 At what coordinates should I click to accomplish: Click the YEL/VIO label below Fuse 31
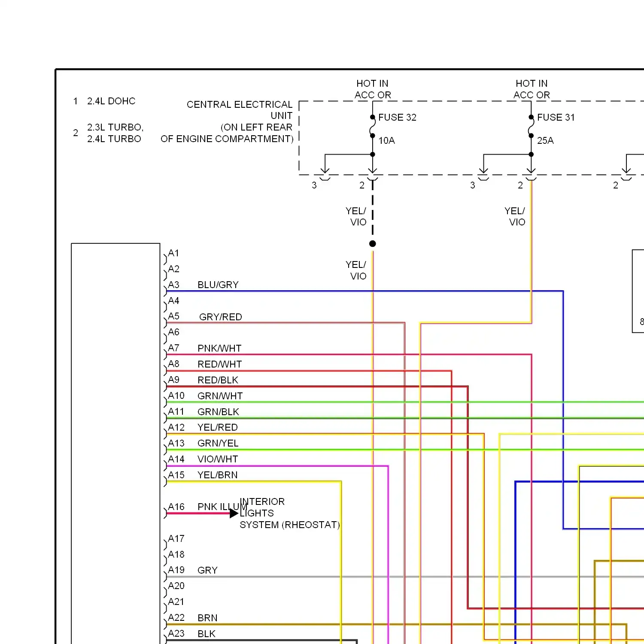tap(515, 216)
